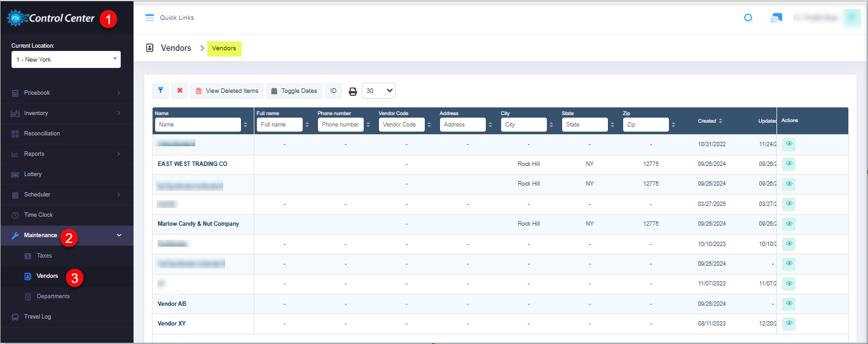Open the page size 30 dropdown
868x344 pixels.
click(x=378, y=91)
